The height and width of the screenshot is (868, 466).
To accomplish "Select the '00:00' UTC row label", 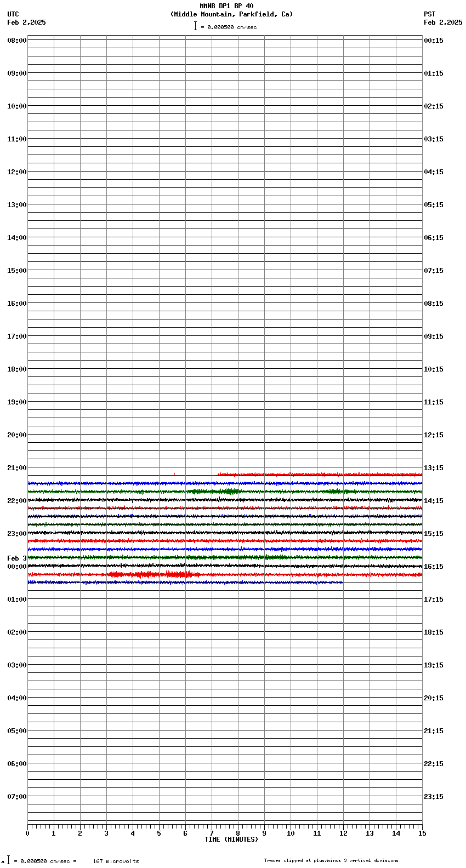I will click(x=16, y=567).
